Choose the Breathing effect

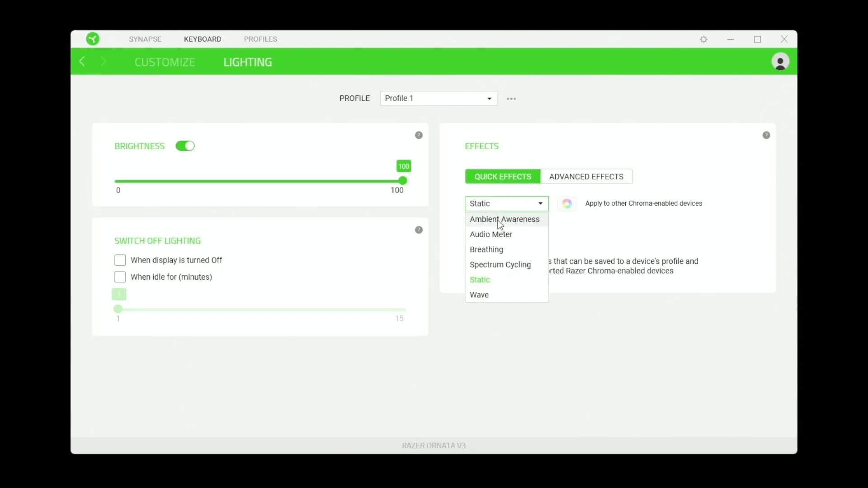pos(507,249)
